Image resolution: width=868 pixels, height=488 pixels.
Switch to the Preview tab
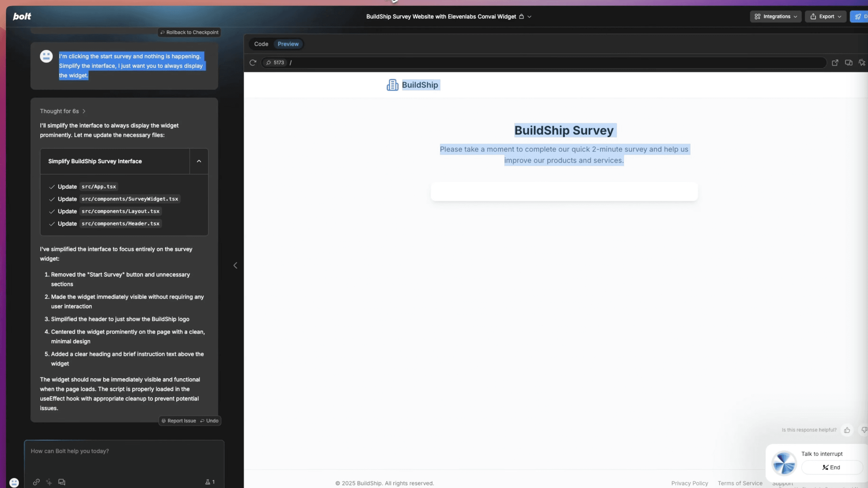(288, 44)
